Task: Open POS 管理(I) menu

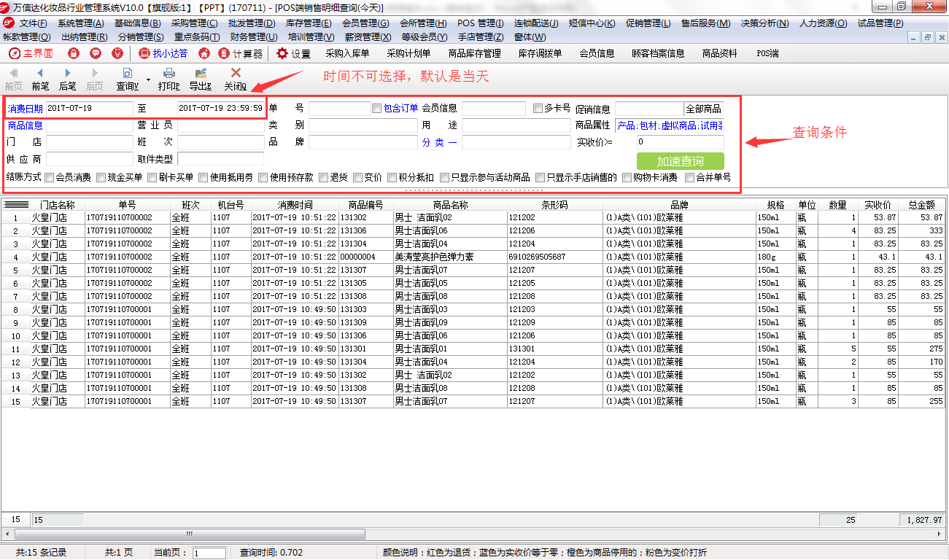Action: [481, 23]
